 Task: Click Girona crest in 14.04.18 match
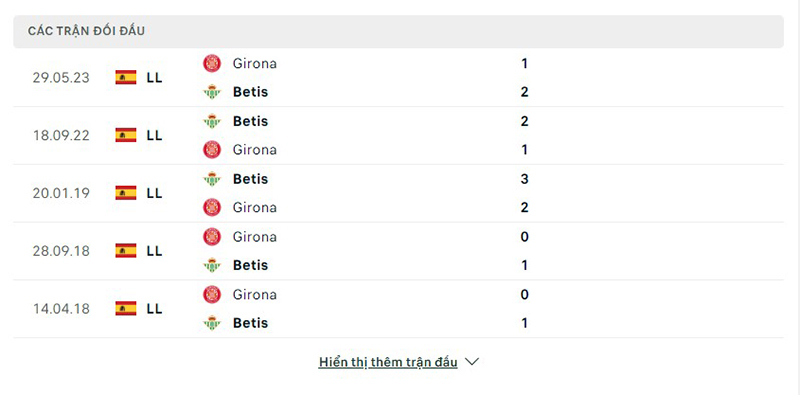(x=212, y=294)
